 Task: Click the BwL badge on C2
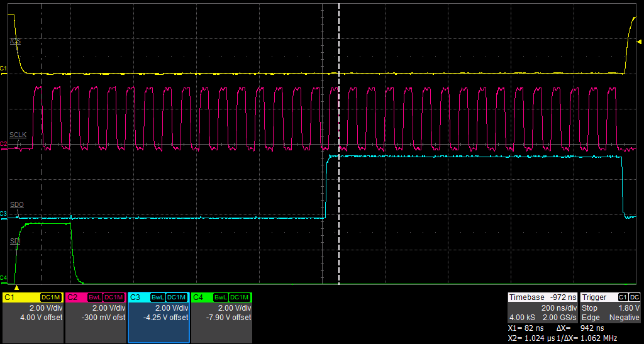click(94, 297)
